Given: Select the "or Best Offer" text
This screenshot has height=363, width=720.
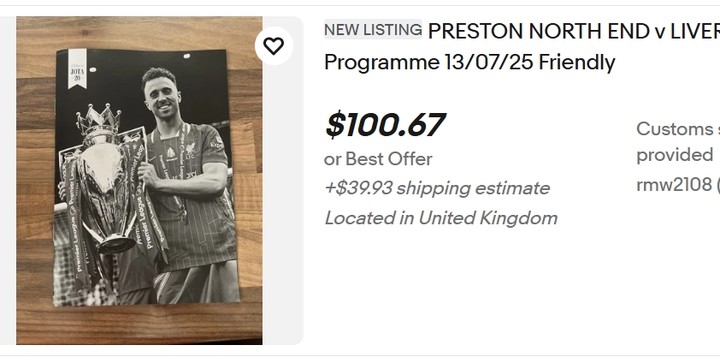Looking at the screenshot, I should 378,159.
